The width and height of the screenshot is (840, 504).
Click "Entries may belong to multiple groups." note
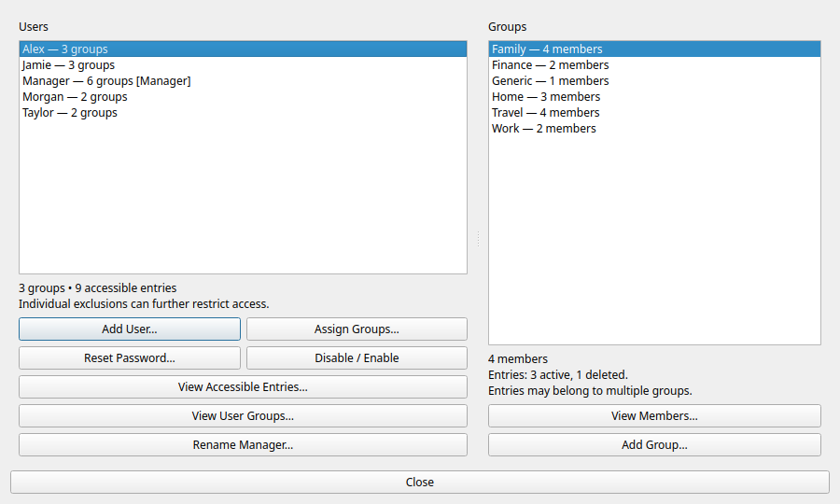click(590, 391)
